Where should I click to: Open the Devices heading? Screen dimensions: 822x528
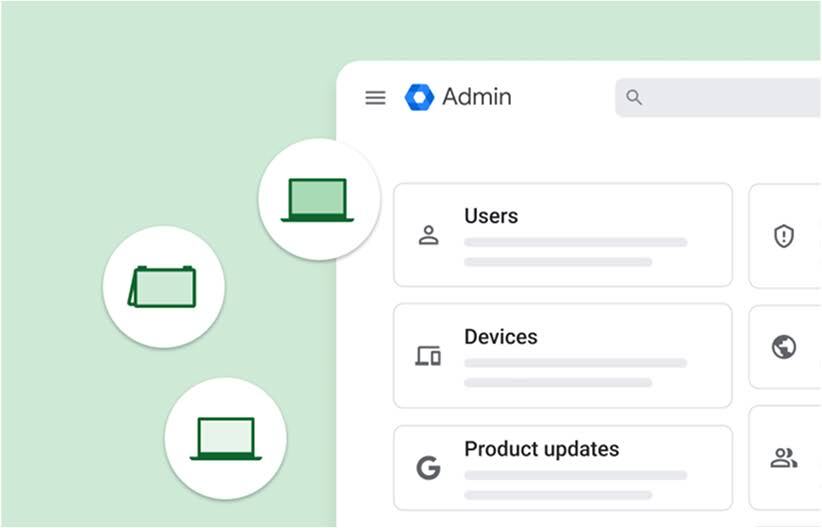click(501, 337)
